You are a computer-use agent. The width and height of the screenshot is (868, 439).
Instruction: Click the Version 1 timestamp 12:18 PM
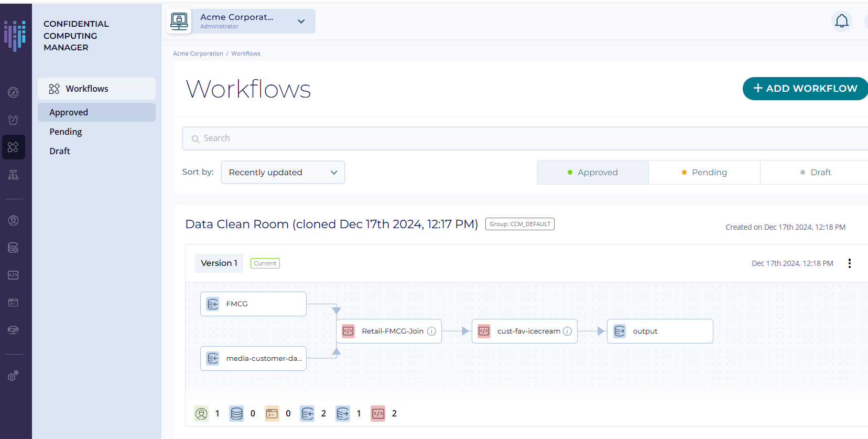793,263
